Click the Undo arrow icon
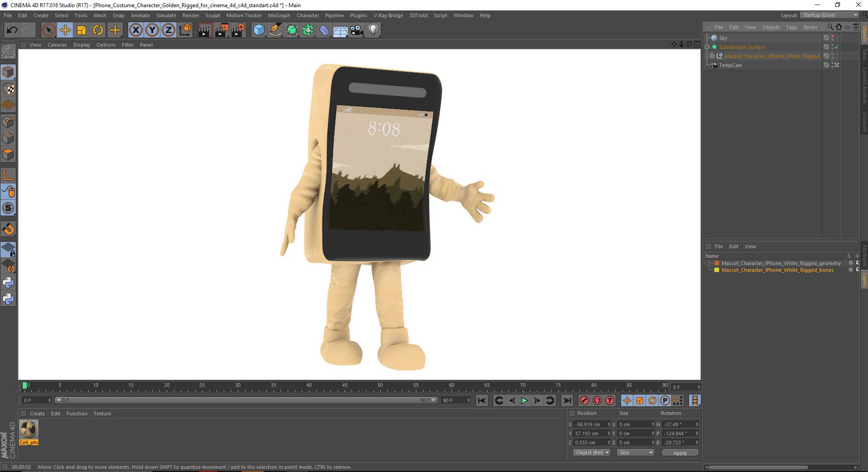The image size is (868, 472). (12, 30)
